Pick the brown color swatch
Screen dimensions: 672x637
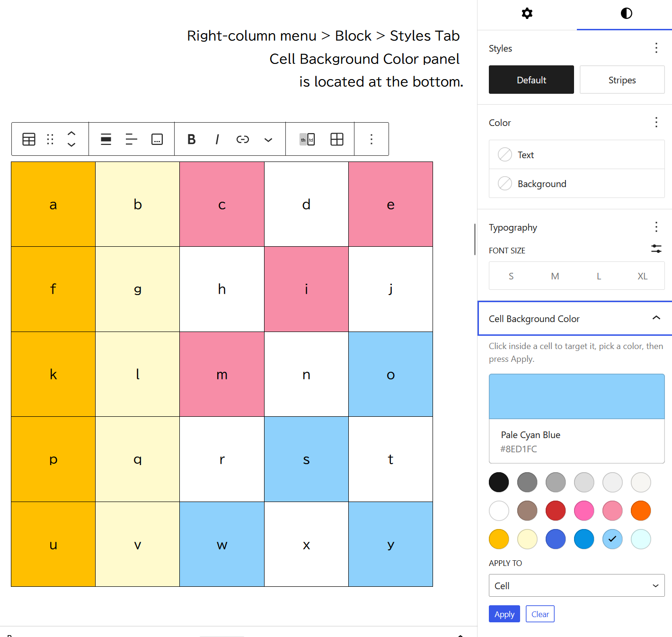[527, 511]
